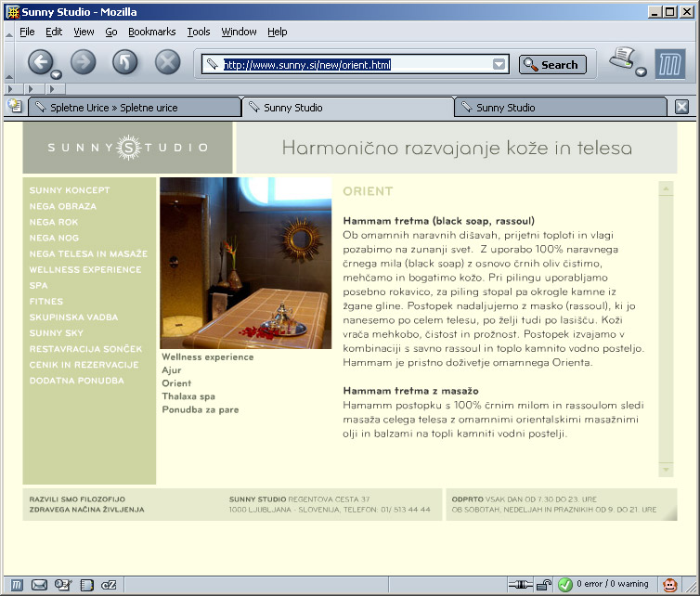Click the new tab icon at the tab bar's left
Image resolution: width=700 pixels, height=596 pixels.
pos(15,106)
